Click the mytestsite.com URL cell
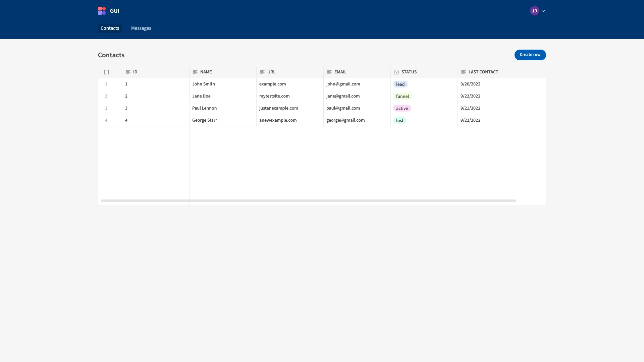The height and width of the screenshot is (362, 644). click(290, 96)
